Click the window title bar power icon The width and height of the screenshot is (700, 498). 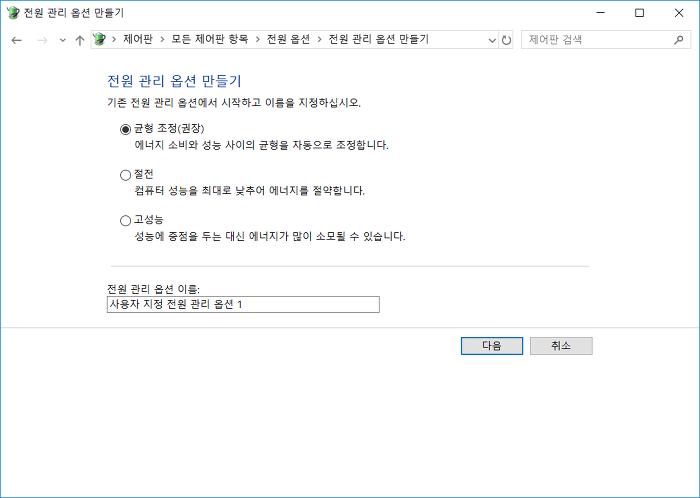(13, 12)
